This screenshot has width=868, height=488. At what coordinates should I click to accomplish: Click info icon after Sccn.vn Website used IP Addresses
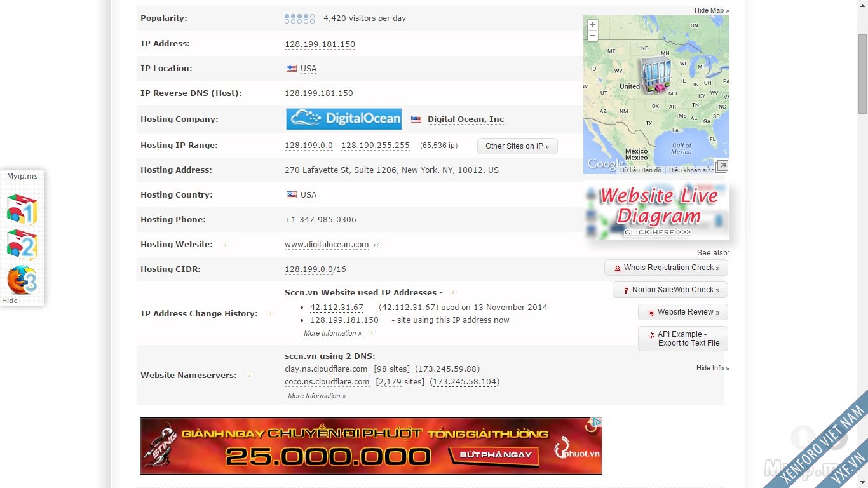coord(453,292)
